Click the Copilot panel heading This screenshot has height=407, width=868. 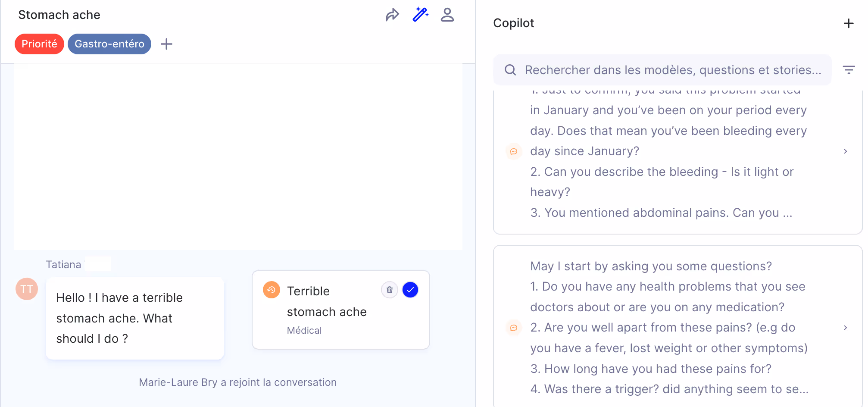tap(513, 23)
